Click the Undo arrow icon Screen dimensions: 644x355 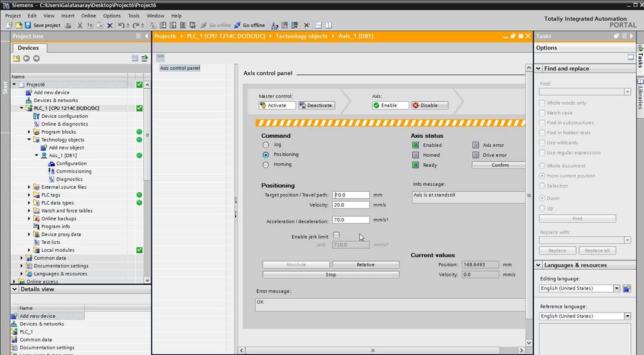tap(121, 25)
